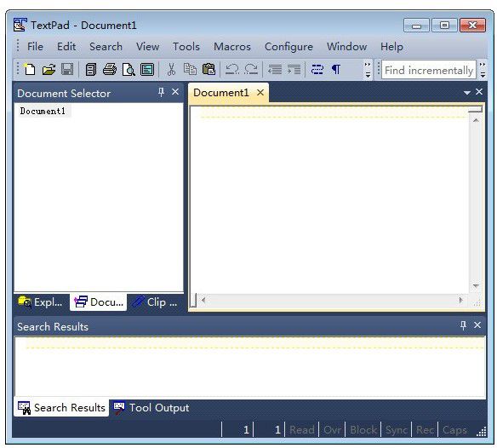
Task: Switch to the Explorer panel tab
Action: point(41,302)
